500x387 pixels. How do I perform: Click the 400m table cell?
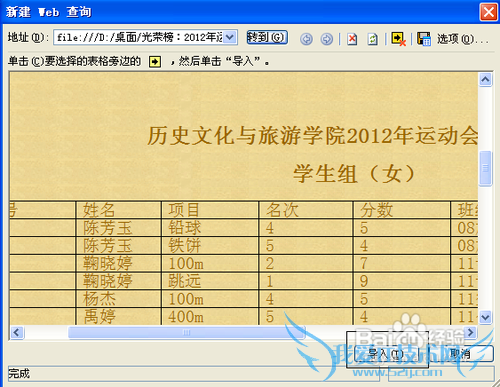coord(210,316)
